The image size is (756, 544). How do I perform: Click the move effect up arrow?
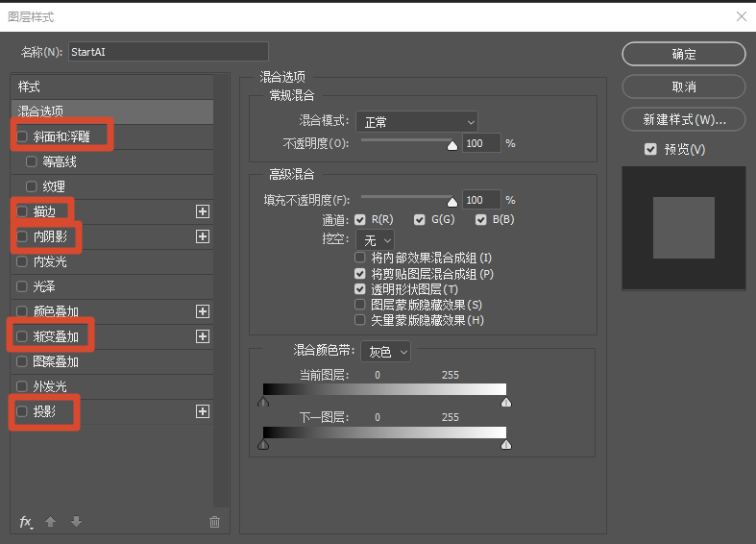(x=50, y=521)
